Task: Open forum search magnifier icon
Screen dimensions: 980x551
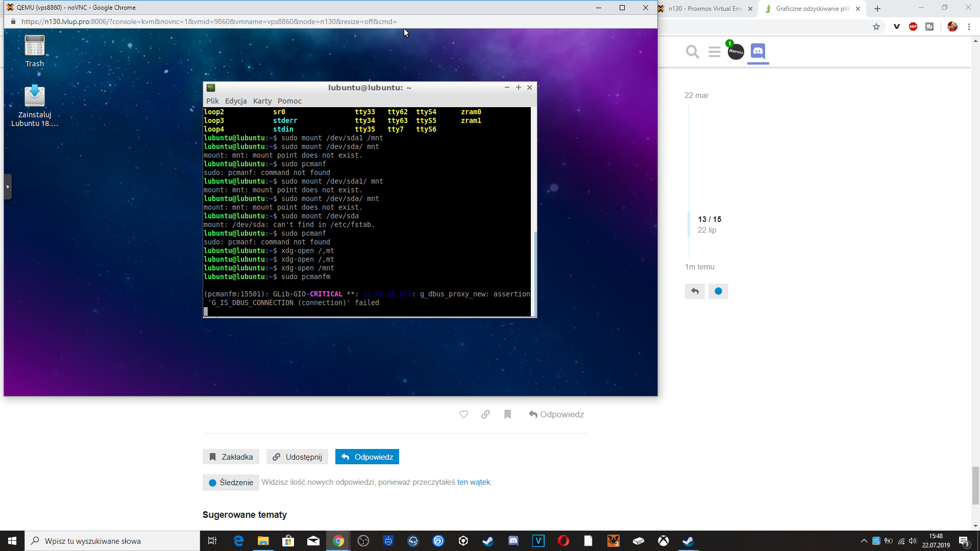Action: pos(692,52)
